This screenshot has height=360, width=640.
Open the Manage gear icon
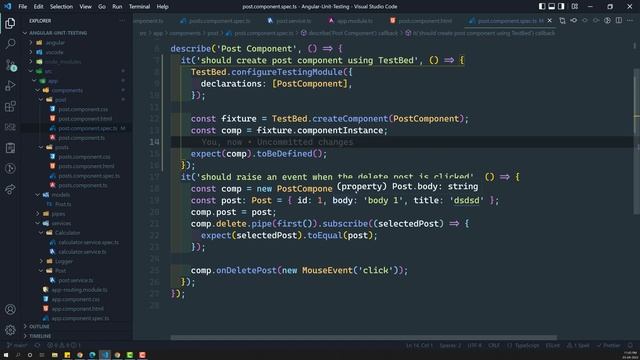click(x=10, y=330)
